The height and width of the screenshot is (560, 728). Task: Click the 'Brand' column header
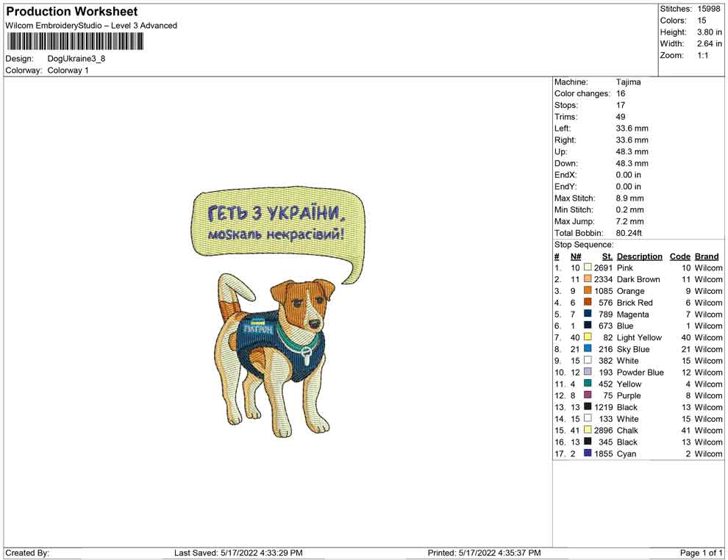coord(707,256)
